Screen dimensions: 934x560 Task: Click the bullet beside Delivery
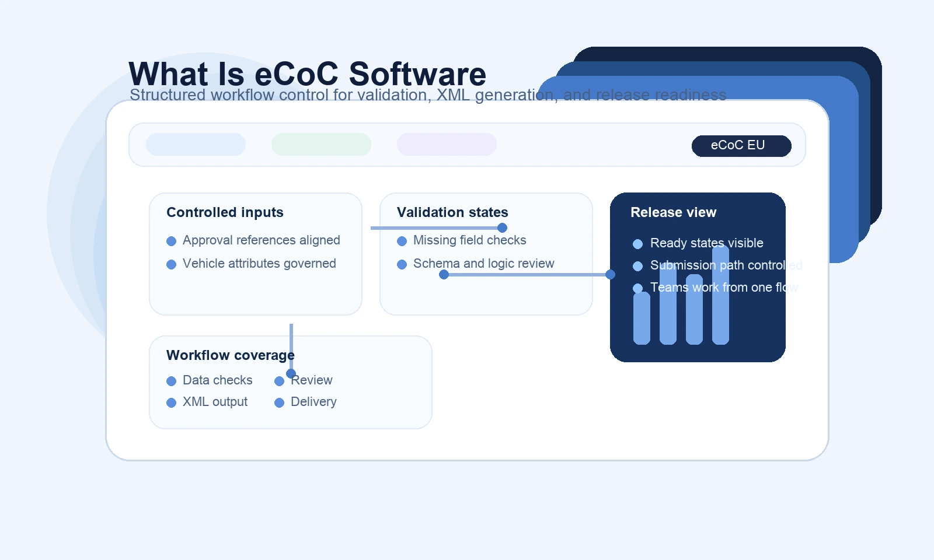tap(279, 402)
